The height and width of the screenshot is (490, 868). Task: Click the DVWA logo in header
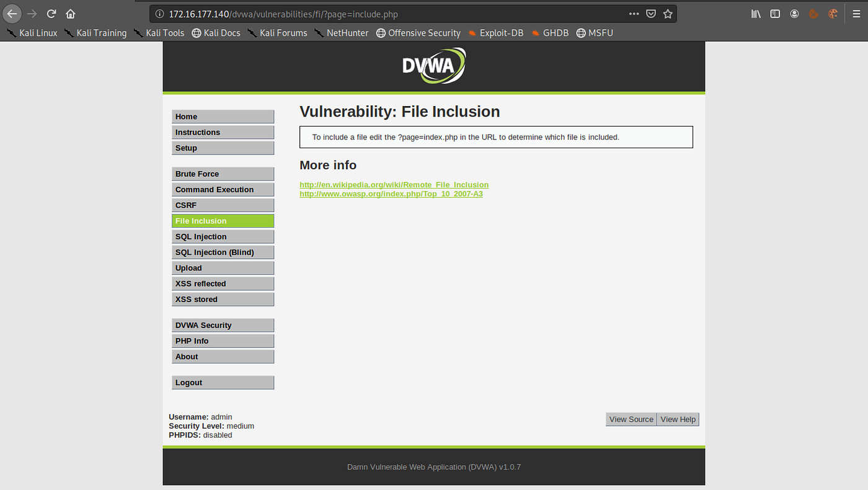coord(433,66)
